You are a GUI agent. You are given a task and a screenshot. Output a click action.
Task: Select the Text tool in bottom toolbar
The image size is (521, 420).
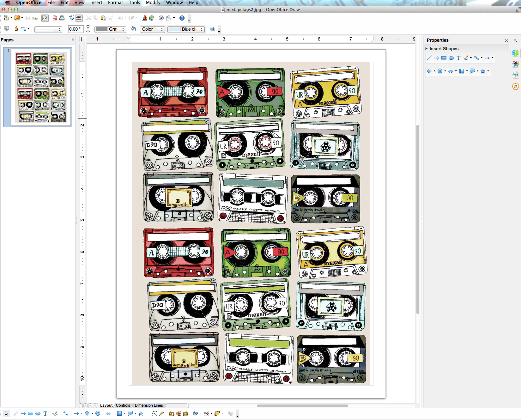click(45, 413)
